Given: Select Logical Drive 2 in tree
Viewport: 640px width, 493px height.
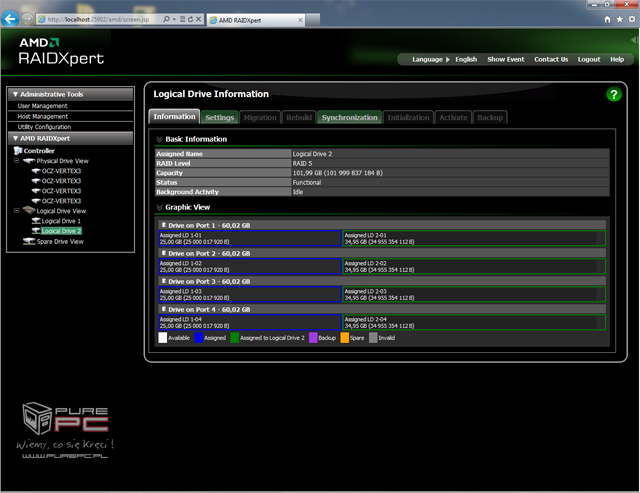Looking at the screenshot, I should click(x=61, y=231).
